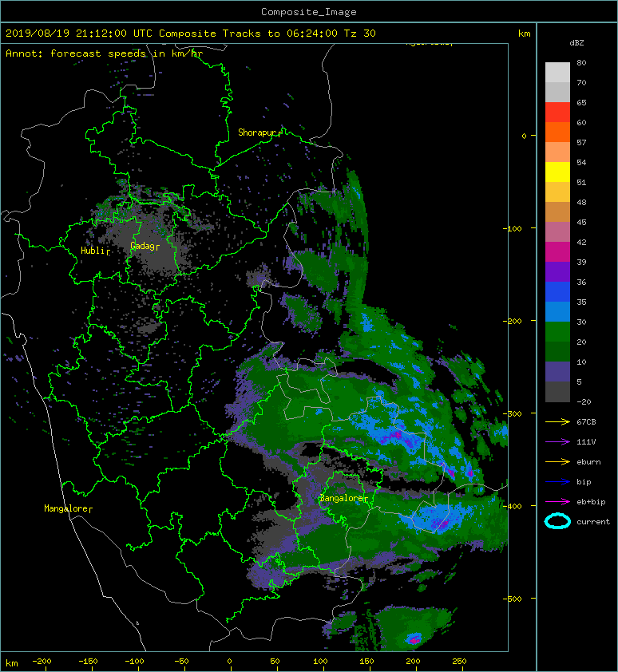The height and width of the screenshot is (672, 618).
Task: Select the dark blue bip arrow icon
Action: [557, 482]
